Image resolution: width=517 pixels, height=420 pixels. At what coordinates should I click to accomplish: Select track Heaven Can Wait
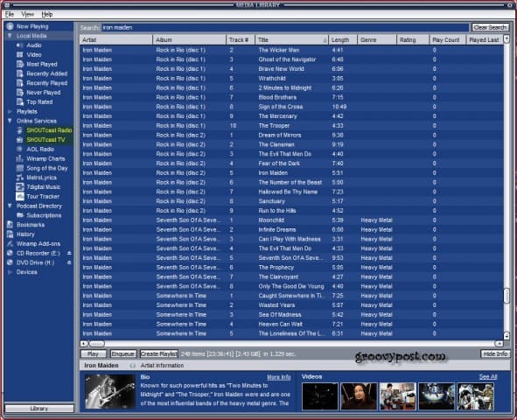(291, 324)
